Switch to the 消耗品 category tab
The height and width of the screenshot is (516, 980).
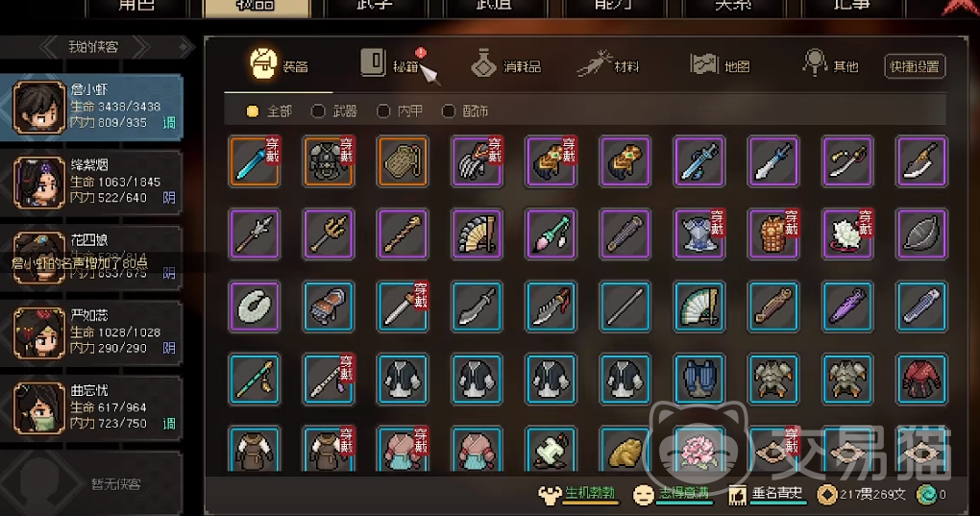(x=506, y=65)
